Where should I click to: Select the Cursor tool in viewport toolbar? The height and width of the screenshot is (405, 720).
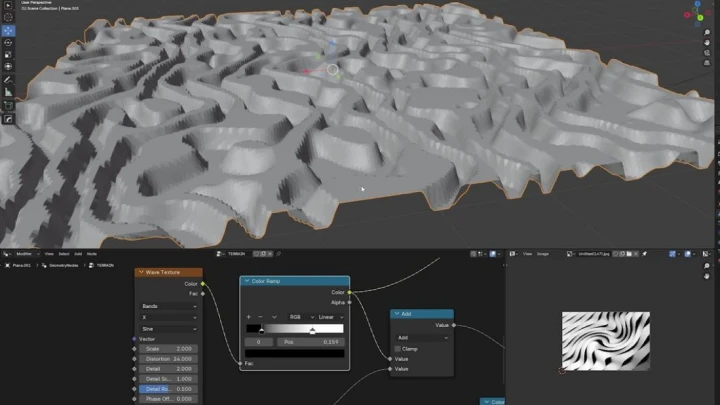[8, 17]
